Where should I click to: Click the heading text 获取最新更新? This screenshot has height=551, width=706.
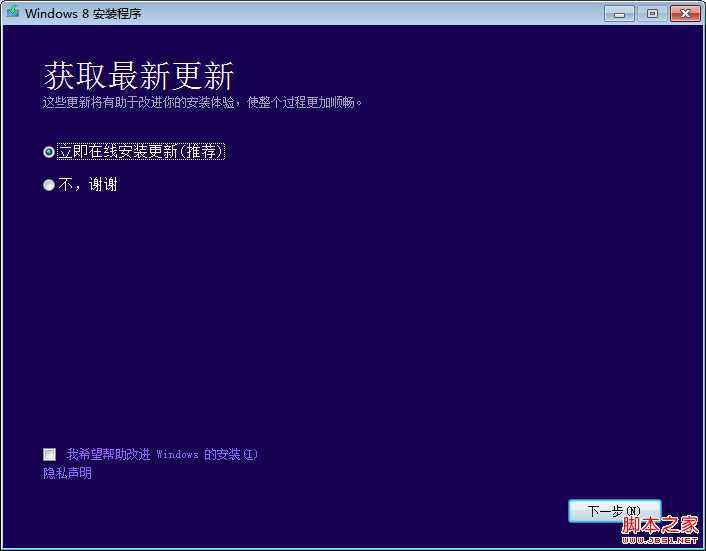coord(139,76)
